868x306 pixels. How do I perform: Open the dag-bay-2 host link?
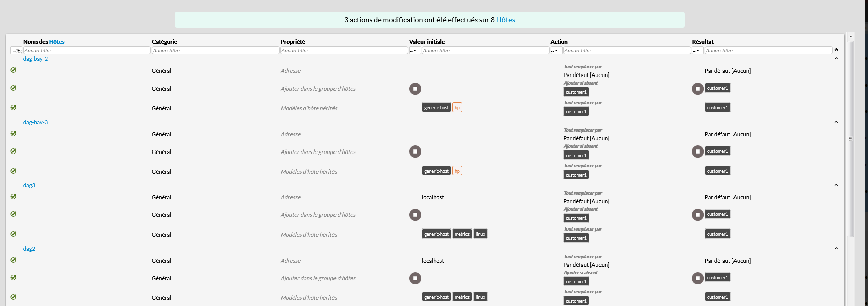[35, 59]
